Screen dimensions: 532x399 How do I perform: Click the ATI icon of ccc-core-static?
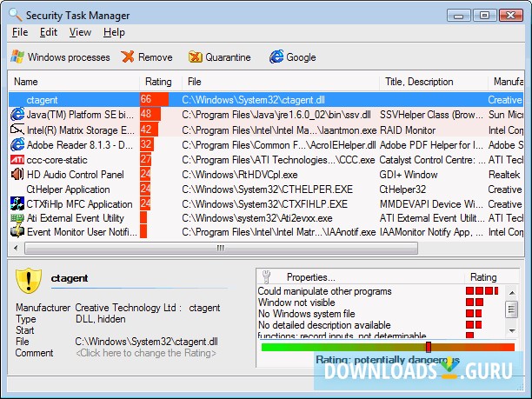pyautogui.click(x=17, y=159)
